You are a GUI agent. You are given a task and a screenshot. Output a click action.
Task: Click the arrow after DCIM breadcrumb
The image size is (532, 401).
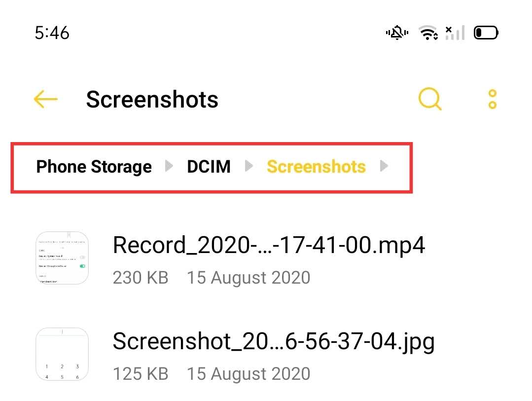click(249, 167)
